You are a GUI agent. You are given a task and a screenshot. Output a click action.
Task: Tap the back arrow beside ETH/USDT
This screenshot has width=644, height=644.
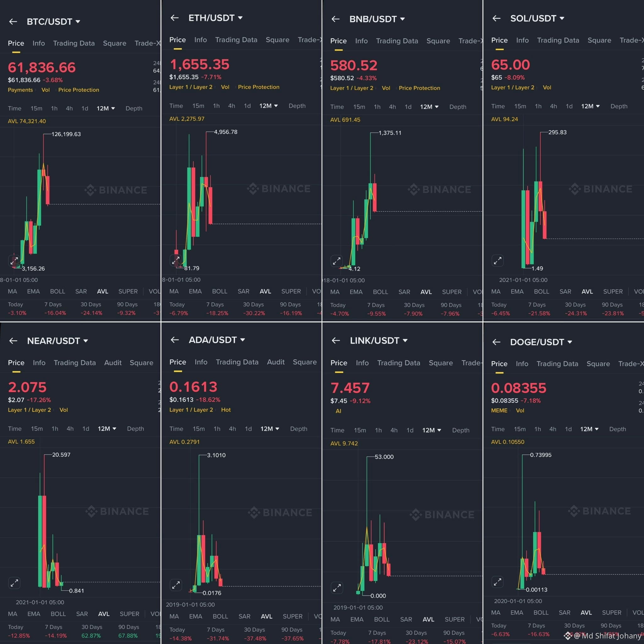(x=174, y=18)
